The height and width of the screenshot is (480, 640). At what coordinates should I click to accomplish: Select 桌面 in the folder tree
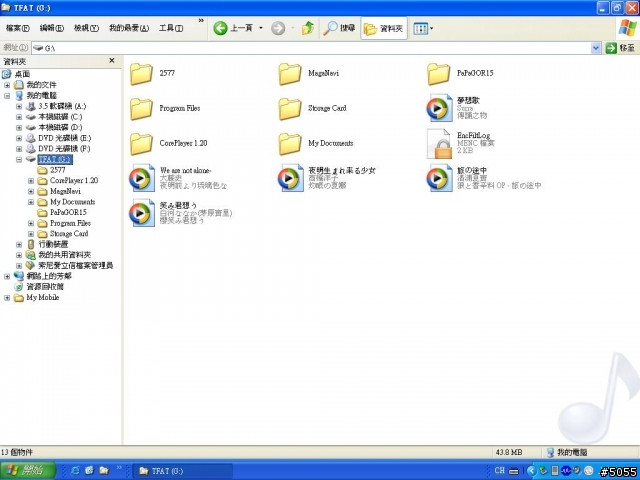[x=22, y=74]
